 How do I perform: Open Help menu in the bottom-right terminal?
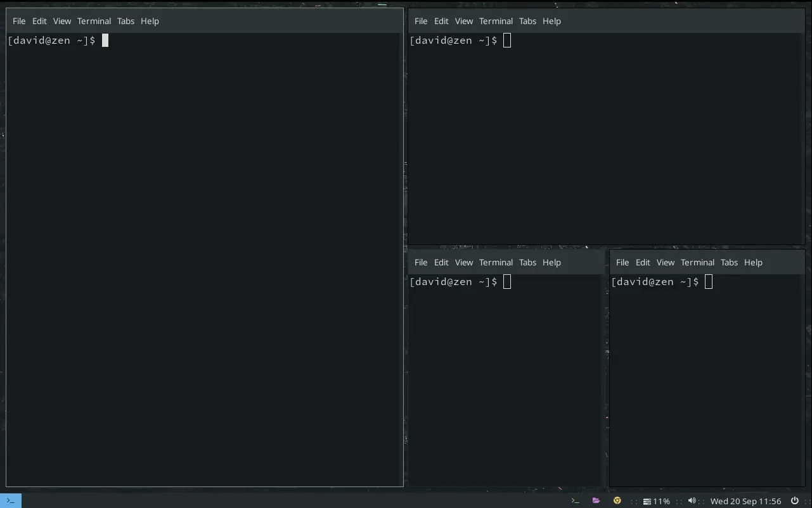[x=753, y=262]
